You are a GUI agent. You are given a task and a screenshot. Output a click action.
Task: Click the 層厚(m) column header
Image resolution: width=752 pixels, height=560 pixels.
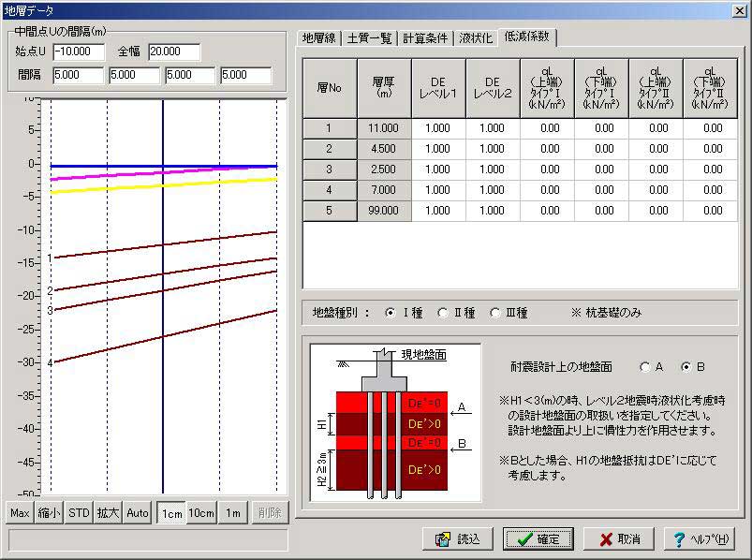pyautogui.click(x=384, y=88)
